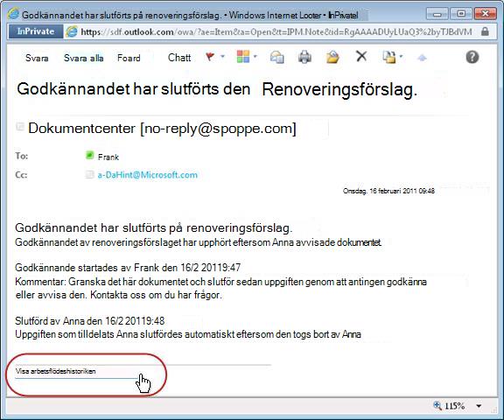The width and height of the screenshot is (504, 420).
Task: Open help with the question mark icon
Action: click(472, 57)
